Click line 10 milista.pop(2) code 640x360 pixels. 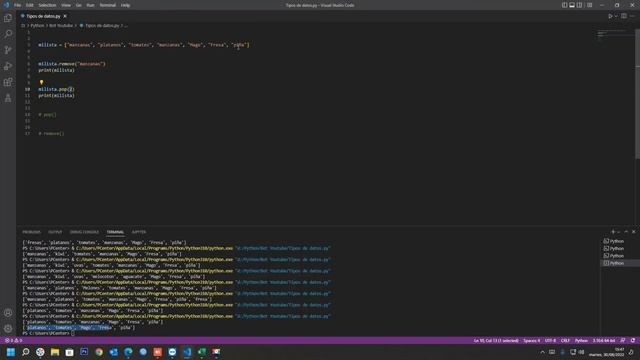(x=56, y=89)
